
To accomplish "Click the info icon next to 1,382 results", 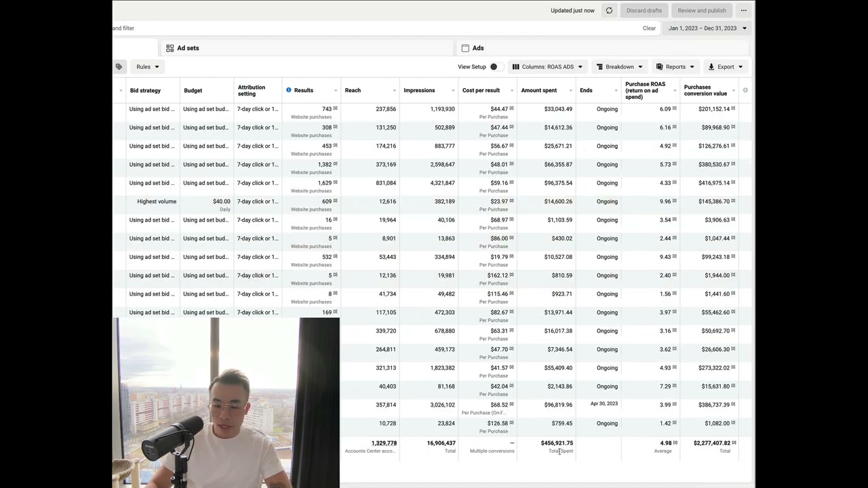I will pos(335,164).
